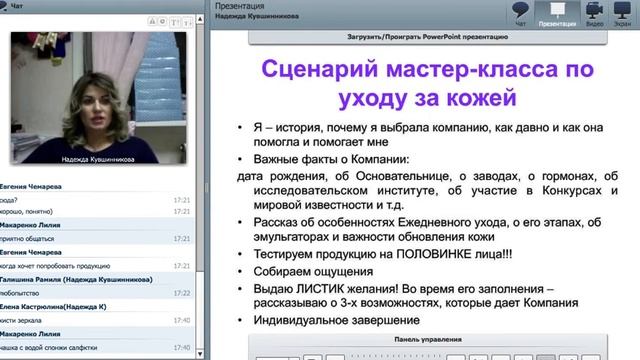Select the message "кисти зеркала"
640x360 pixels.
click(21, 320)
